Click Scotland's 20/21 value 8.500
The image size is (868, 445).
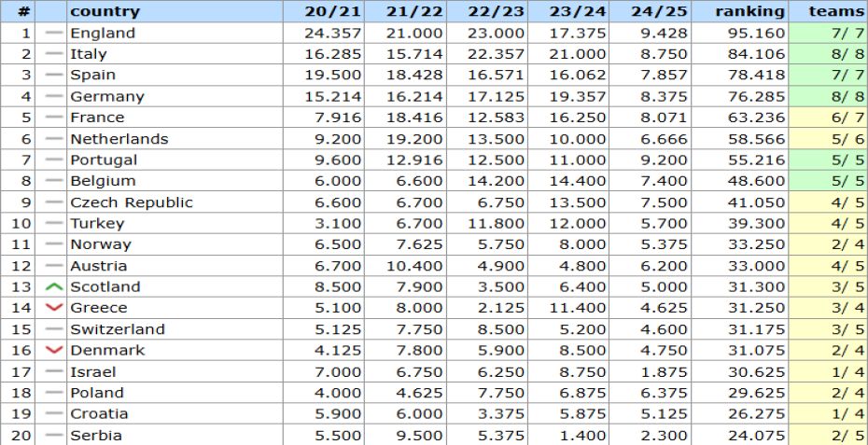tap(338, 286)
